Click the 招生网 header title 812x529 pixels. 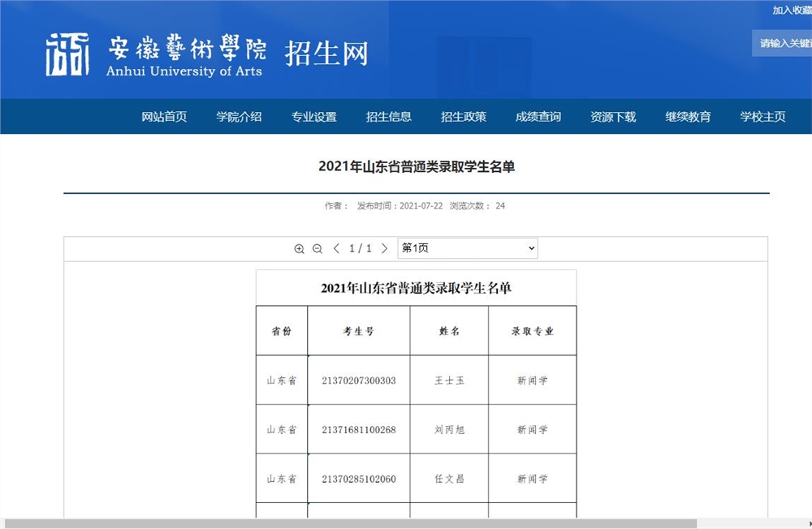326,54
